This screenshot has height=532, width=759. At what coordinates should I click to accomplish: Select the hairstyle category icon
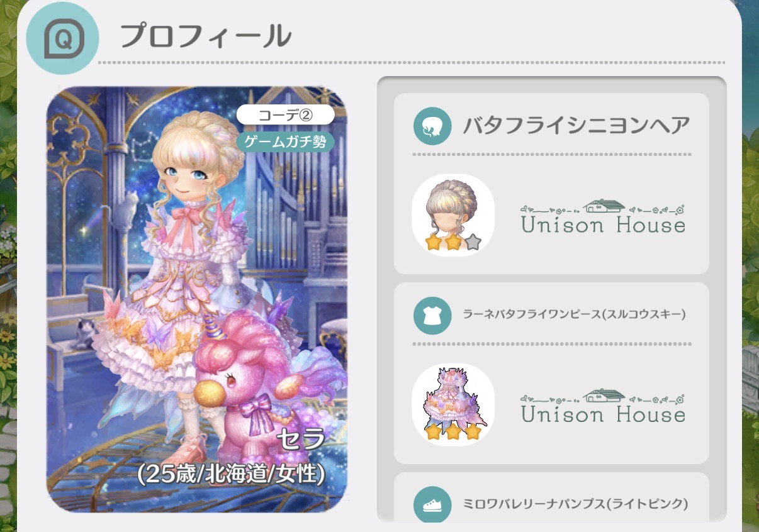(x=432, y=126)
